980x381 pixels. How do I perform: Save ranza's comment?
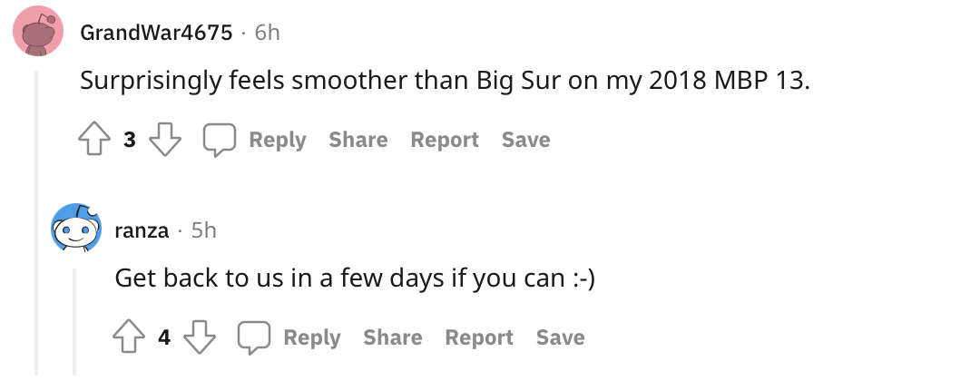point(560,337)
